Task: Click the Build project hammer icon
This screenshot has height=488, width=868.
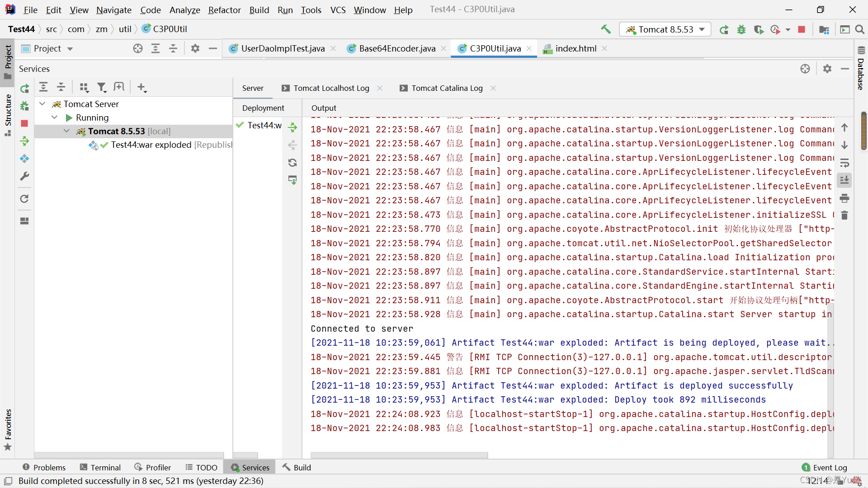Action: coord(606,29)
